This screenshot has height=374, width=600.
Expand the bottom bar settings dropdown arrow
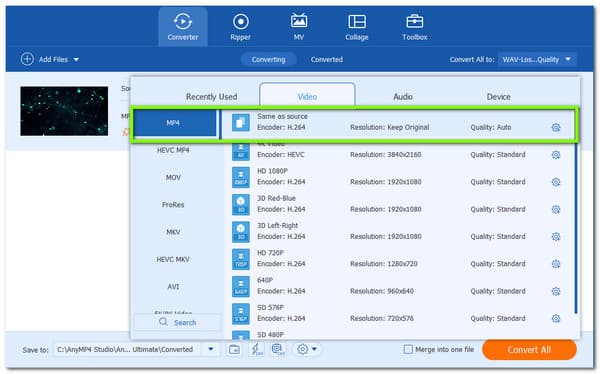coord(314,349)
